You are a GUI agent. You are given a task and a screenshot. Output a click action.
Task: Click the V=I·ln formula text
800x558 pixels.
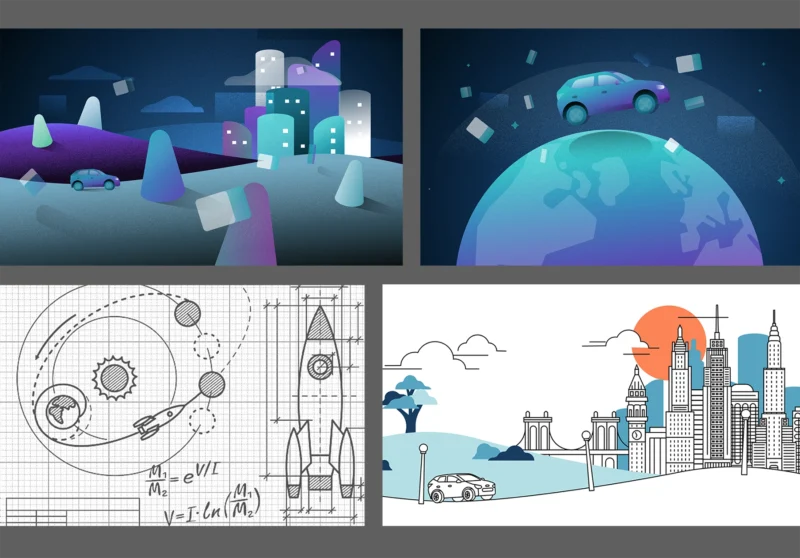(x=212, y=507)
